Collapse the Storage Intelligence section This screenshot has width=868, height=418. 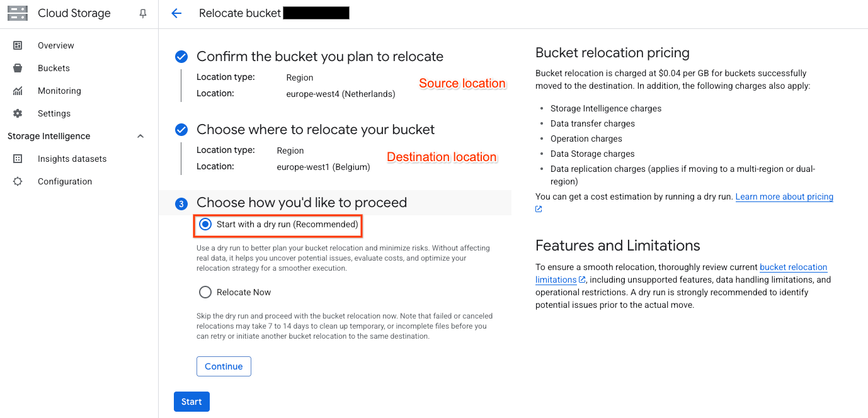[140, 136]
